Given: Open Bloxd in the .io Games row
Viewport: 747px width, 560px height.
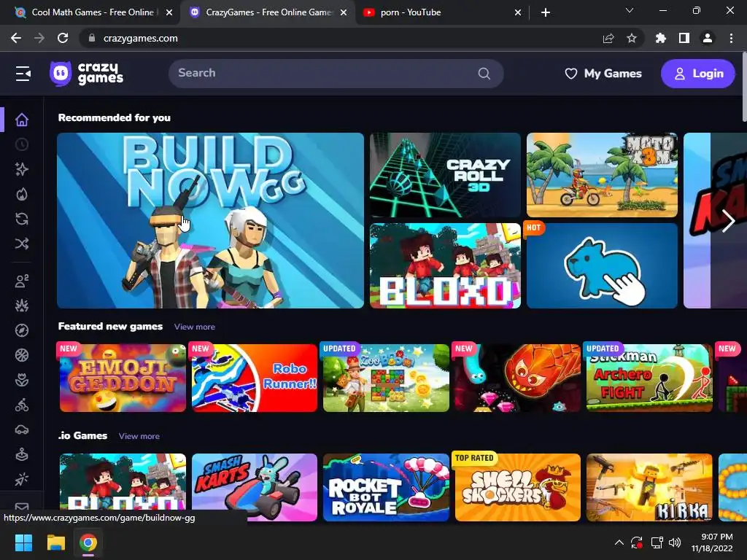Looking at the screenshot, I should tap(123, 487).
